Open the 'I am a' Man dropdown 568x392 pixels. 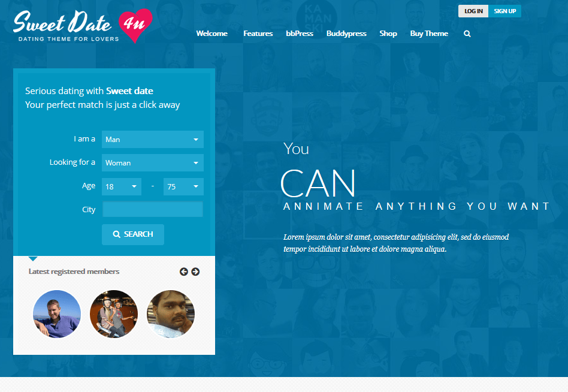(x=153, y=140)
